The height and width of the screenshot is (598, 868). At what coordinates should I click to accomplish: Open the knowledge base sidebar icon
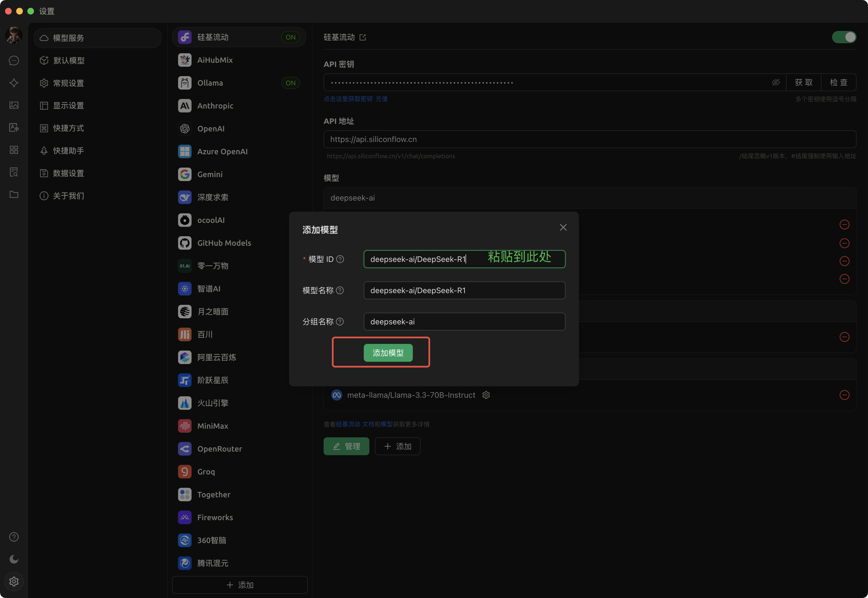(14, 172)
